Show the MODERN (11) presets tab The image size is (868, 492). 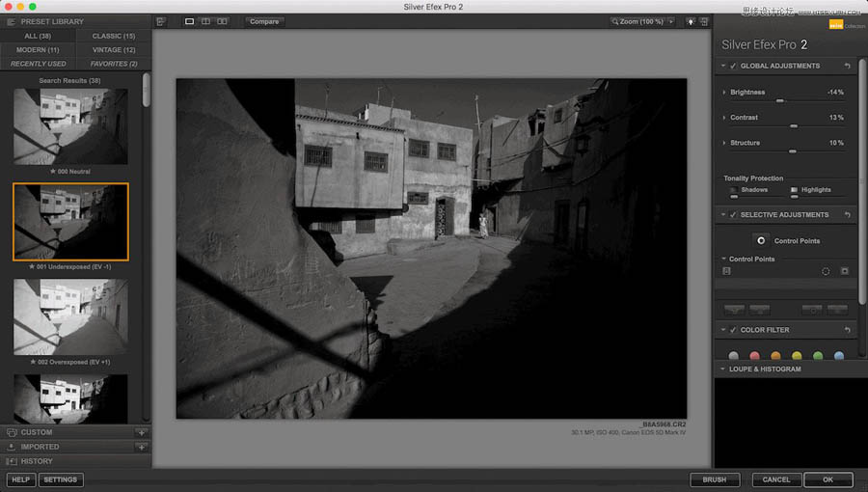coord(38,50)
